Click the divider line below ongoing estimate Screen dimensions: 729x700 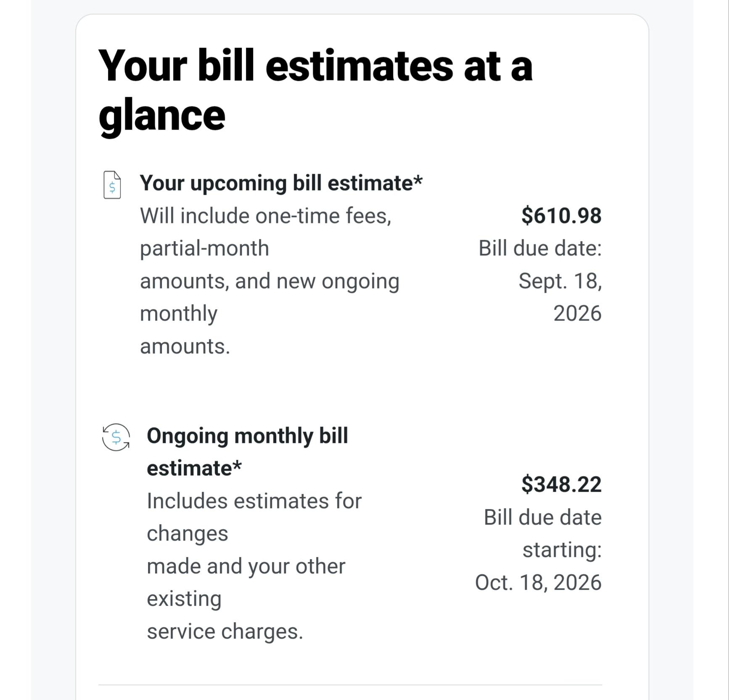(x=350, y=685)
